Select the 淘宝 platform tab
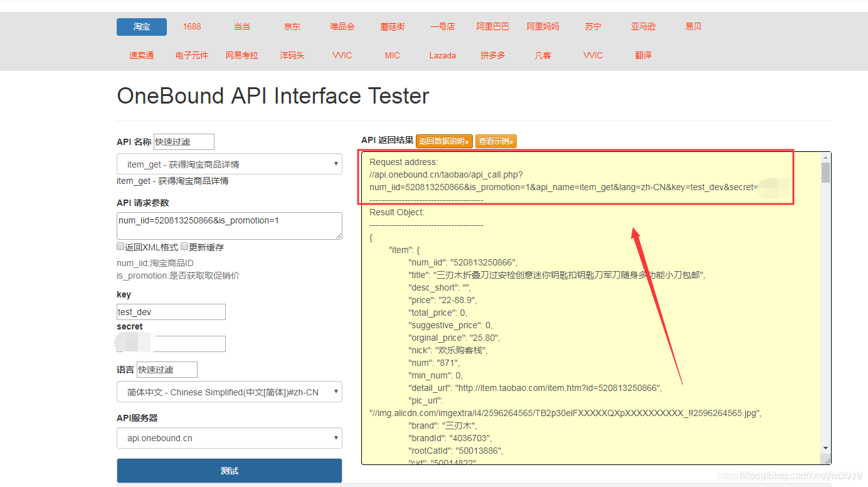This screenshot has width=868, height=487. pyautogui.click(x=142, y=27)
